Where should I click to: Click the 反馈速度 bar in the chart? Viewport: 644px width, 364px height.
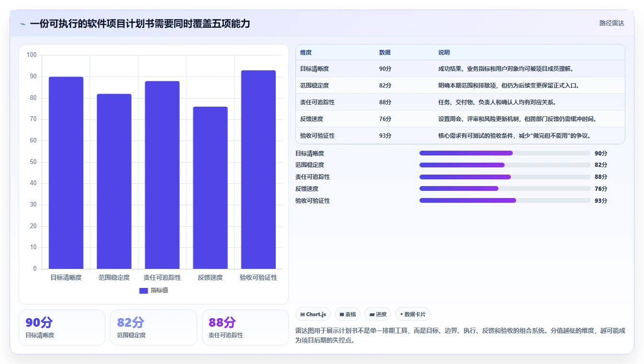point(210,188)
